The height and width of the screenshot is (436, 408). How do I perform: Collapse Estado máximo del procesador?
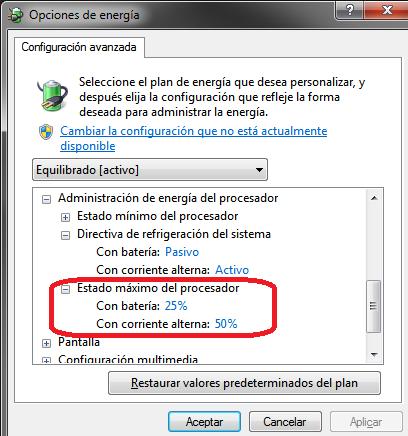(x=65, y=289)
